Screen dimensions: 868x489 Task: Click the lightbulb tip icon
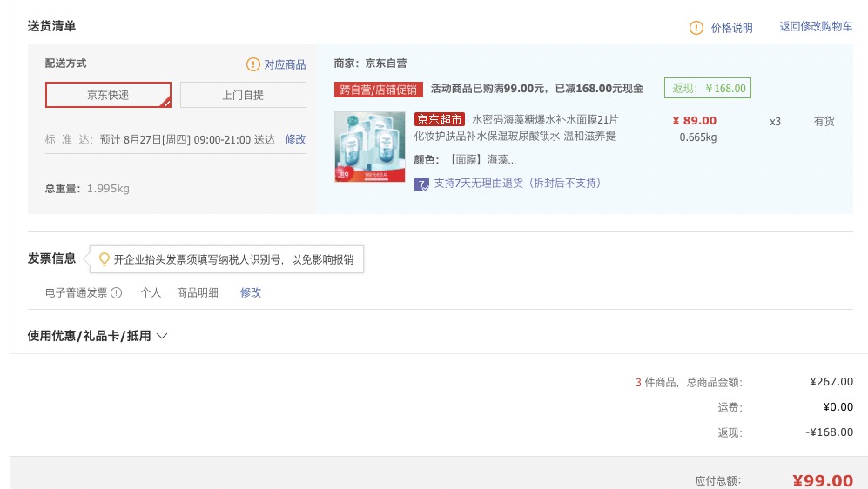pos(104,259)
